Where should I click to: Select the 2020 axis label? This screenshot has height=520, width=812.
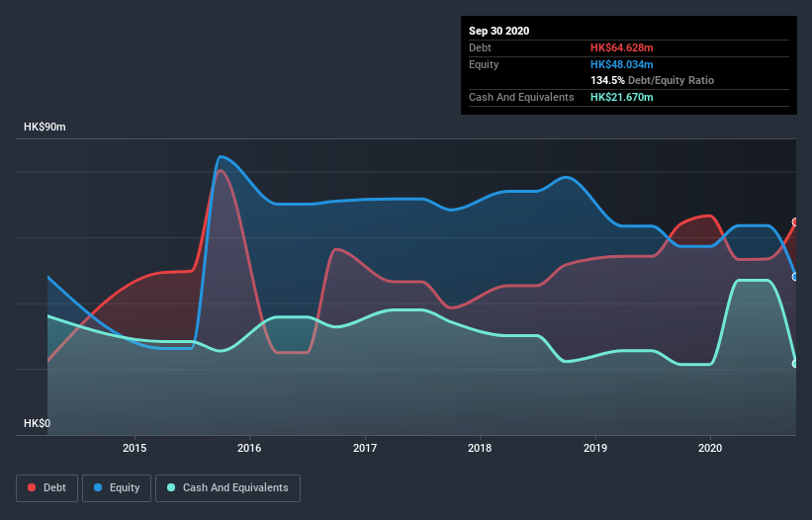point(710,448)
